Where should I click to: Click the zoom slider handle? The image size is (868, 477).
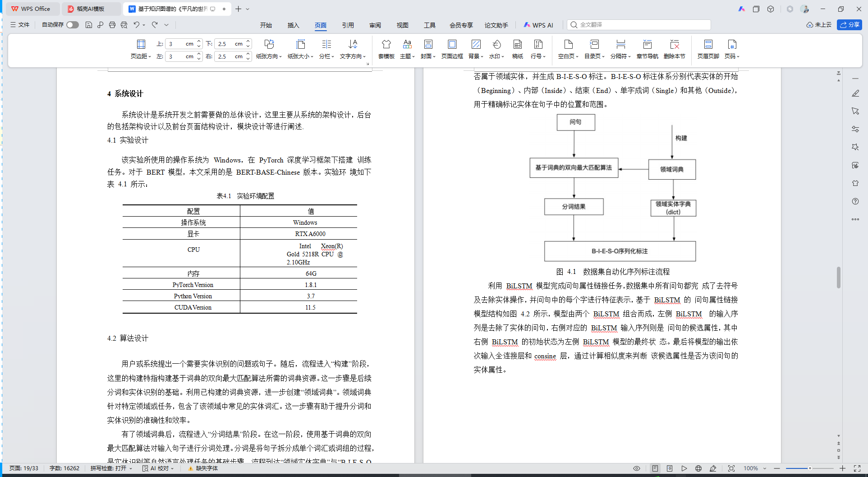coord(810,468)
